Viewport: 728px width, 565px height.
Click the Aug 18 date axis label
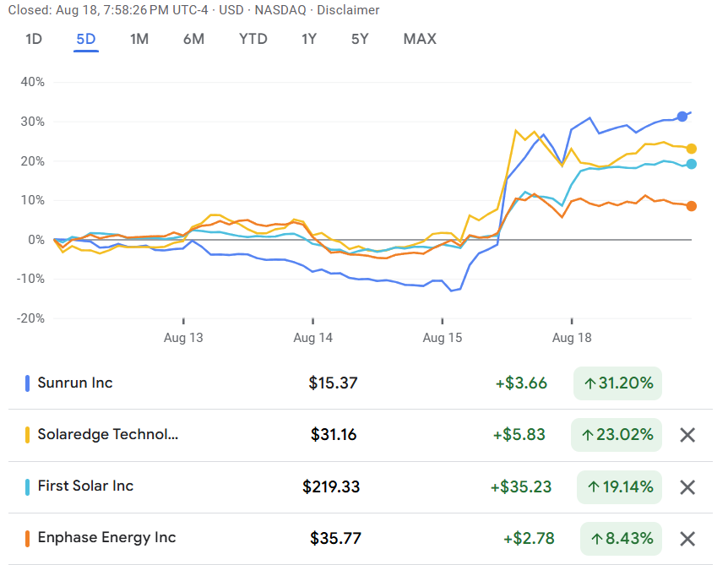572,338
